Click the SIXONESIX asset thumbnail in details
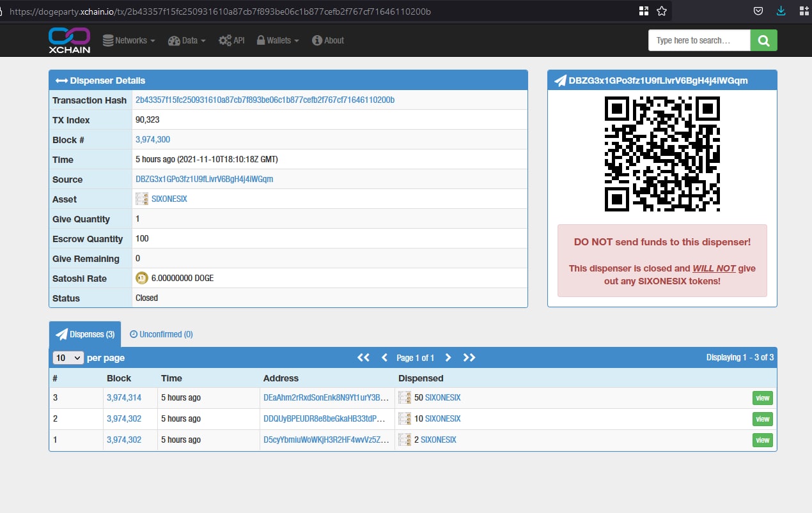This screenshot has width=812, height=513. click(x=142, y=199)
